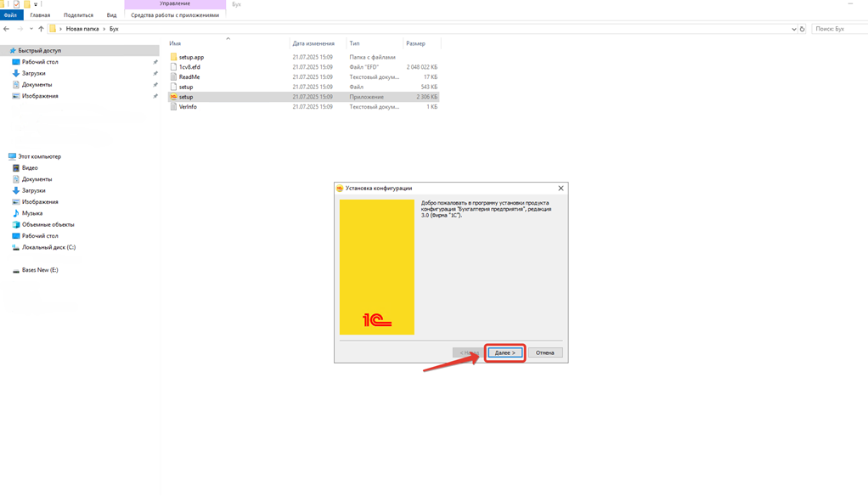
Task: Open Объемные объекты in the navigation pane
Action: [x=48, y=225]
